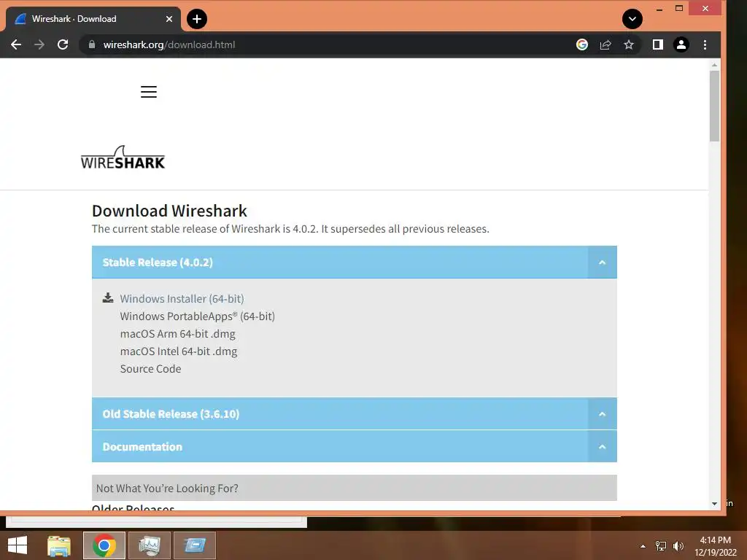
Task: Download Windows Installer (64-bit)
Action: click(x=182, y=298)
